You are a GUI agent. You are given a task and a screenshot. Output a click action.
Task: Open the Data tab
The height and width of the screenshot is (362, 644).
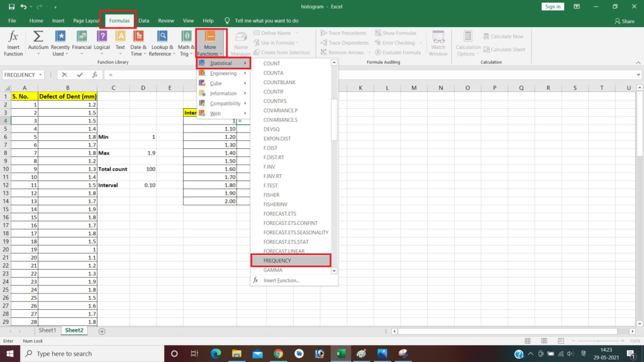144,21
